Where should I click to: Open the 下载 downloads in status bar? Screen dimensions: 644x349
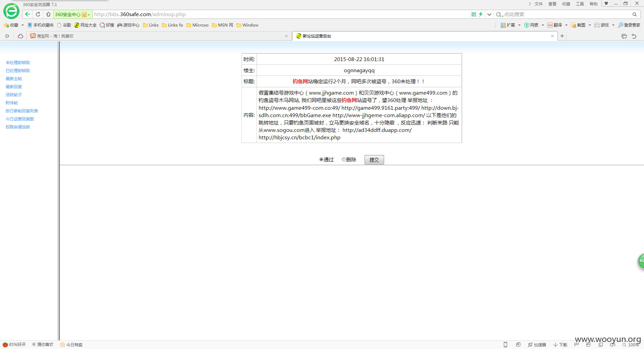tap(560, 345)
